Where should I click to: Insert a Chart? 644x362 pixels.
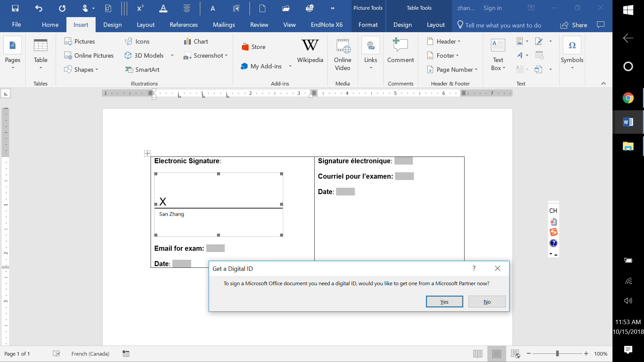[196, 42]
